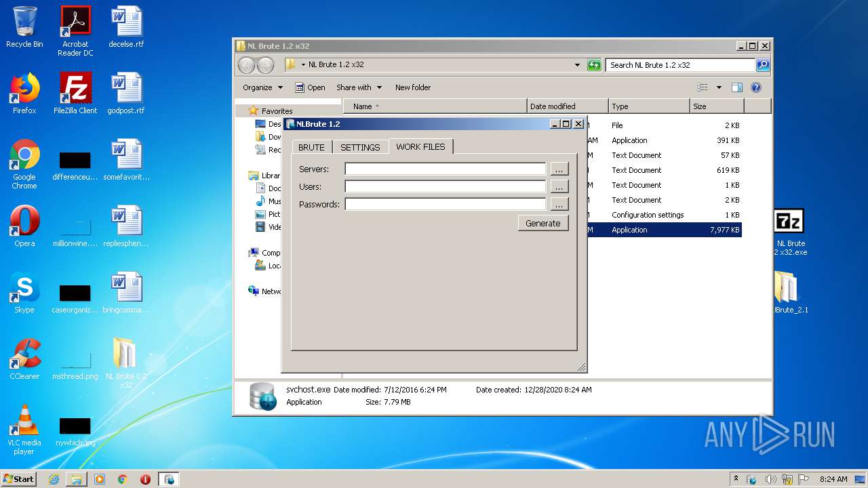The height and width of the screenshot is (488, 868).
Task: Browse for Servers file with ... button
Action: pyautogui.click(x=559, y=169)
